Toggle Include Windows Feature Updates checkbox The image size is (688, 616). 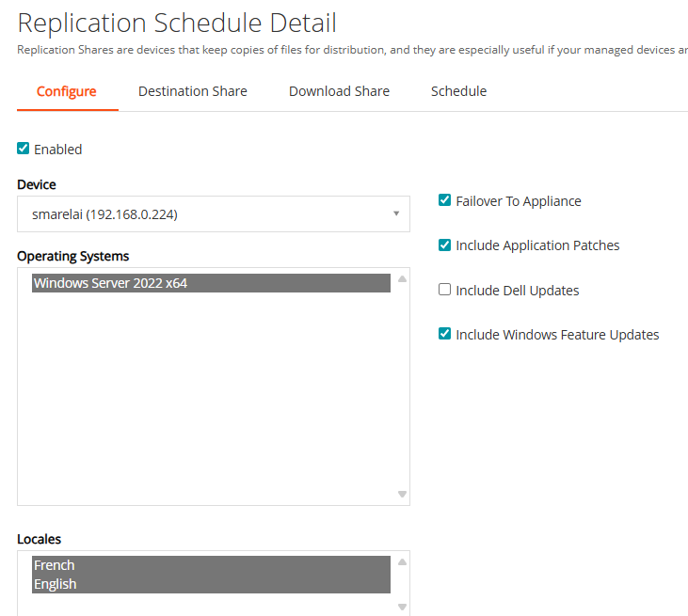pyautogui.click(x=445, y=334)
